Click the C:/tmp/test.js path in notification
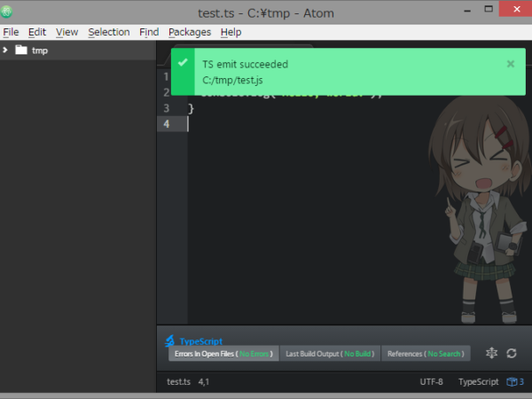 (232, 81)
